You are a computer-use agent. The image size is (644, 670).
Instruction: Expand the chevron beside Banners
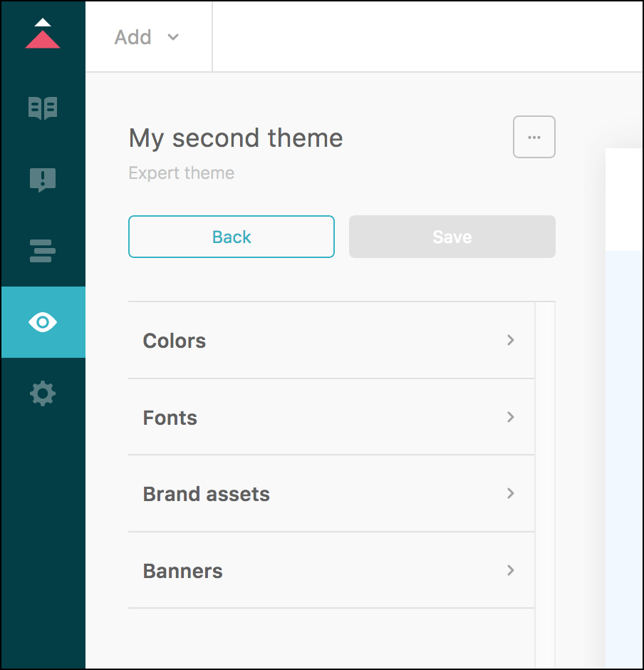tap(510, 570)
